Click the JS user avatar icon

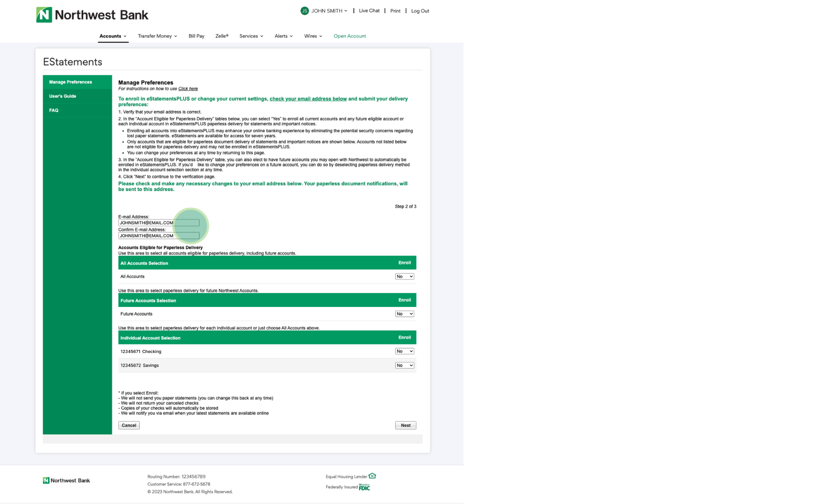tap(304, 11)
